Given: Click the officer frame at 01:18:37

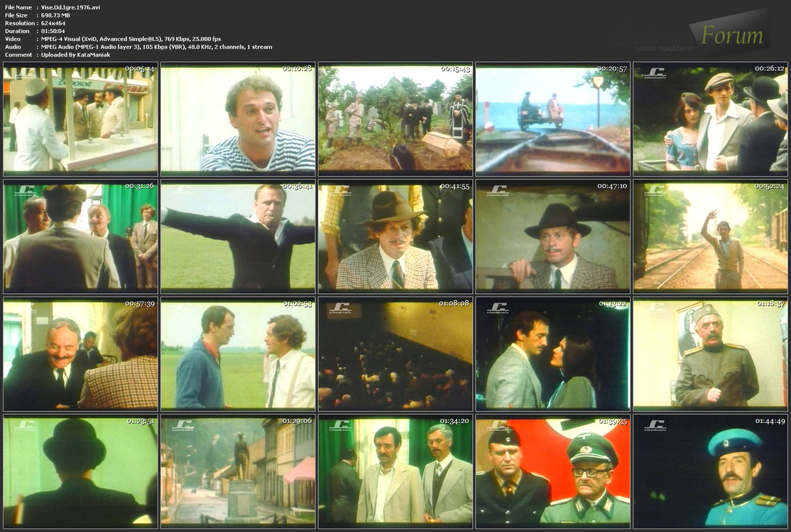Looking at the screenshot, I should tap(711, 354).
